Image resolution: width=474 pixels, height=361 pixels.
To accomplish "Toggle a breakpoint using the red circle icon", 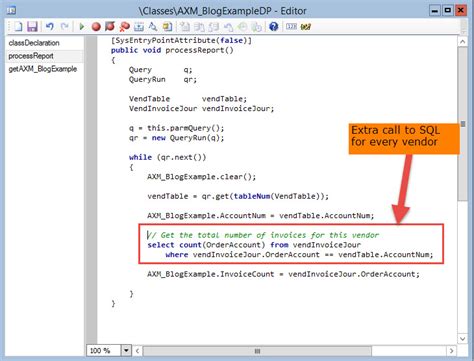I will [96, 27].
